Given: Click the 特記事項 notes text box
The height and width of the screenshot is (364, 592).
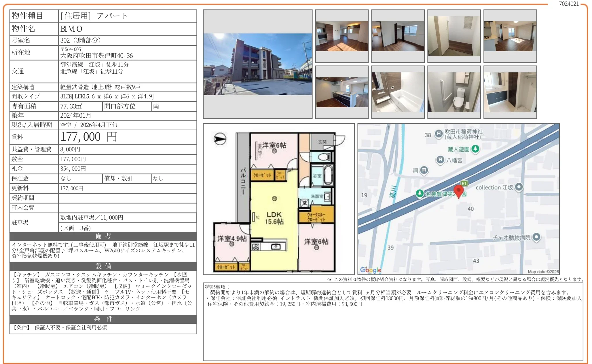Looking at the screenshot, I should [393, 321].
